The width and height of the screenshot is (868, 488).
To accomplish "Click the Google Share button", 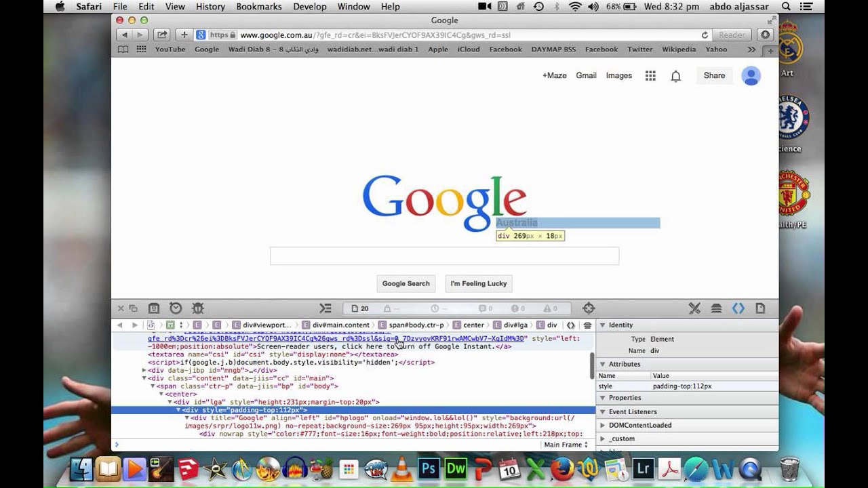I will [x=714, y=76].
